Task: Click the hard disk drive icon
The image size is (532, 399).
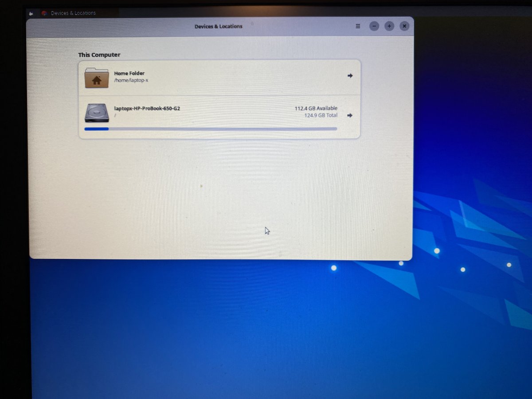Action: 97,113
